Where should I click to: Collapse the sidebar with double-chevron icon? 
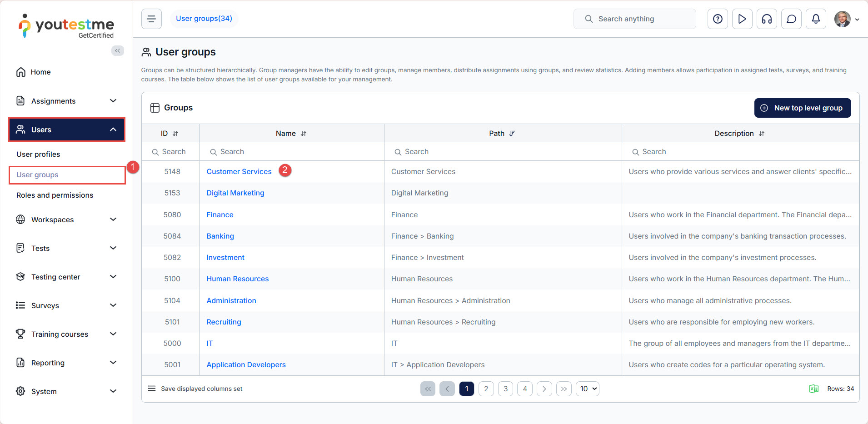117,50
